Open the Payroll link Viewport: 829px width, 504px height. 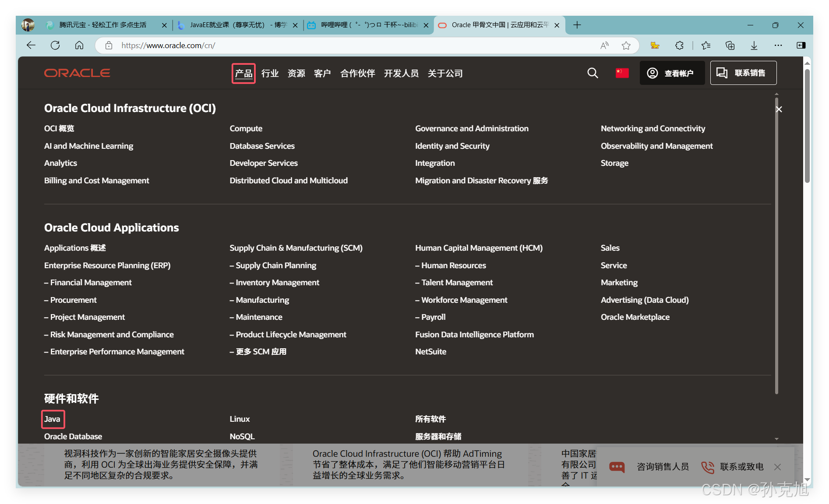point(430,317)
